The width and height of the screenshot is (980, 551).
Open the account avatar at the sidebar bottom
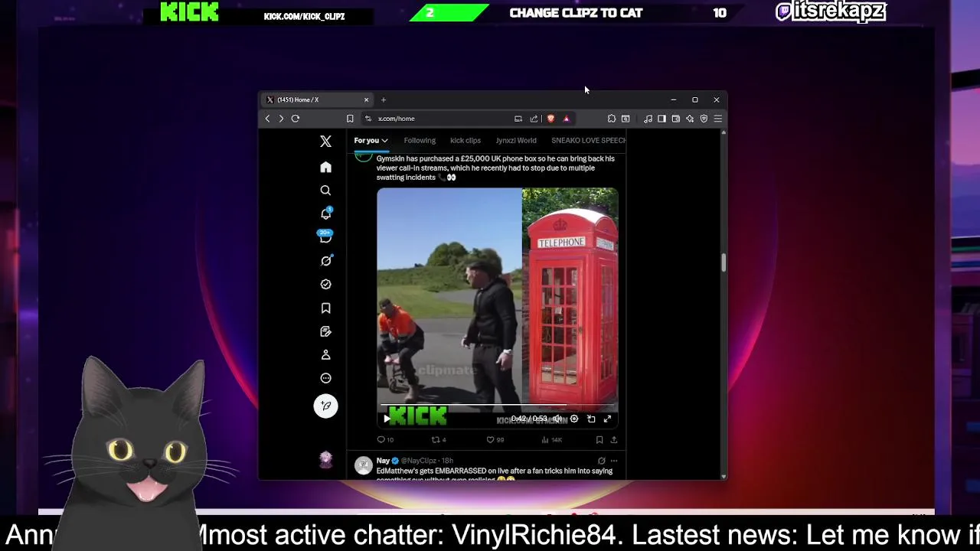[x=325, y=458]
